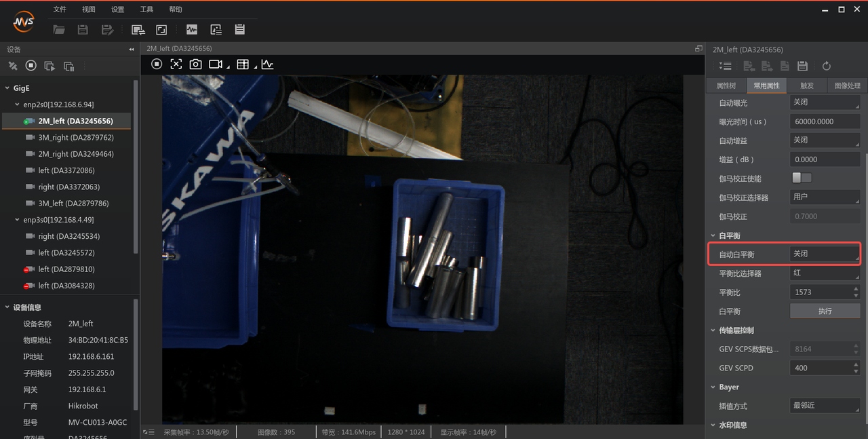The width and height of the screenshot is (868, 439).
Task: Open the 平衡比选择器 dropdown set to 红
Action: click(x=825, y=273)
